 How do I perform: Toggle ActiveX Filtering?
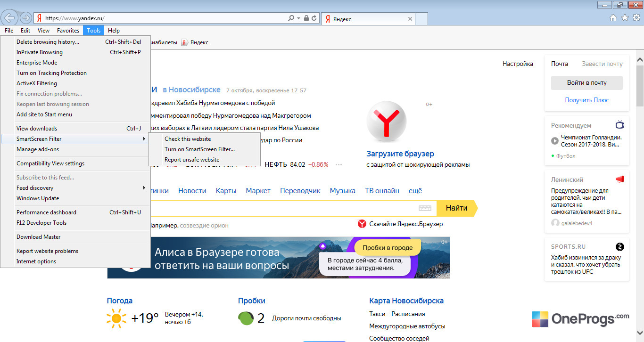point(75,83)
